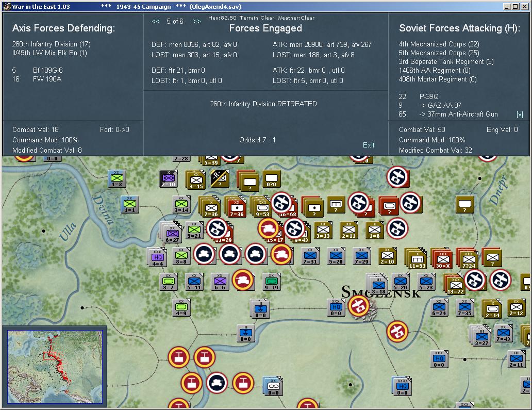532x410 pixels.
Task: Select the purple Axis counter labeled 6=6
Action: pyautogui.click(x=220, y=282)
